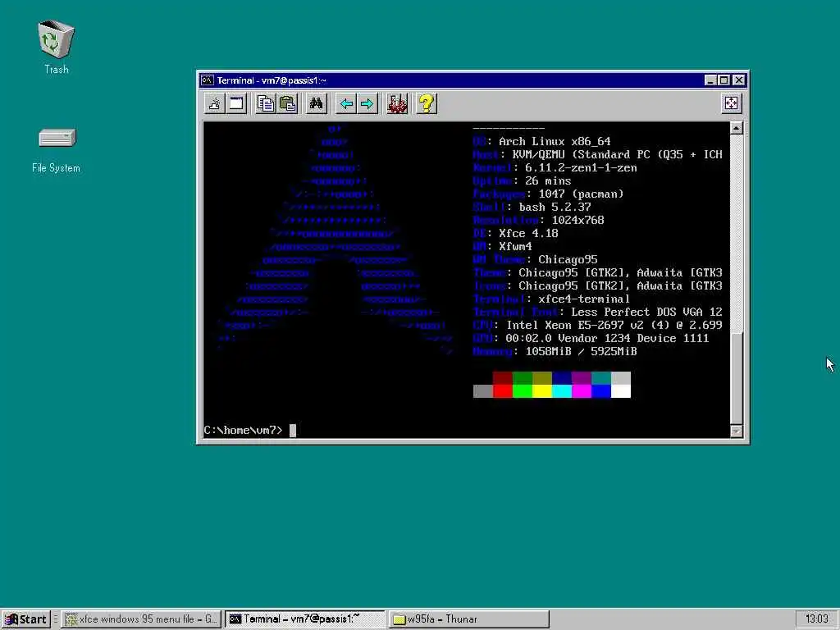
Task: Click the shell text 'bash 5.2.37'
Action: pos(555,208)
